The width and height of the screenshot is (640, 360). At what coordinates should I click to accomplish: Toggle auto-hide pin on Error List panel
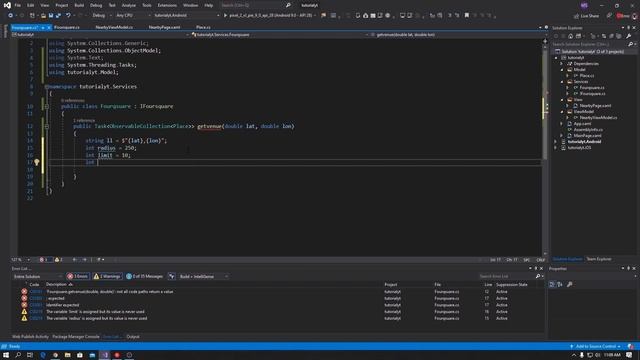pyautogui.click(x=536, y=269)
